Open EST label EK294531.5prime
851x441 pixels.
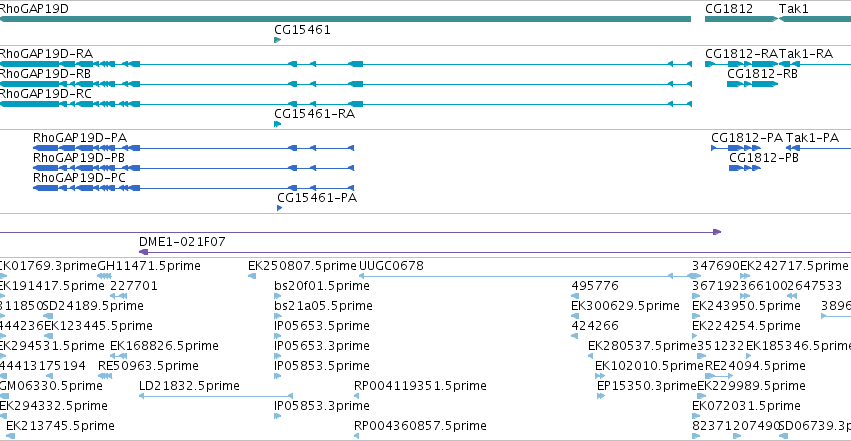(x=52, y=346)
